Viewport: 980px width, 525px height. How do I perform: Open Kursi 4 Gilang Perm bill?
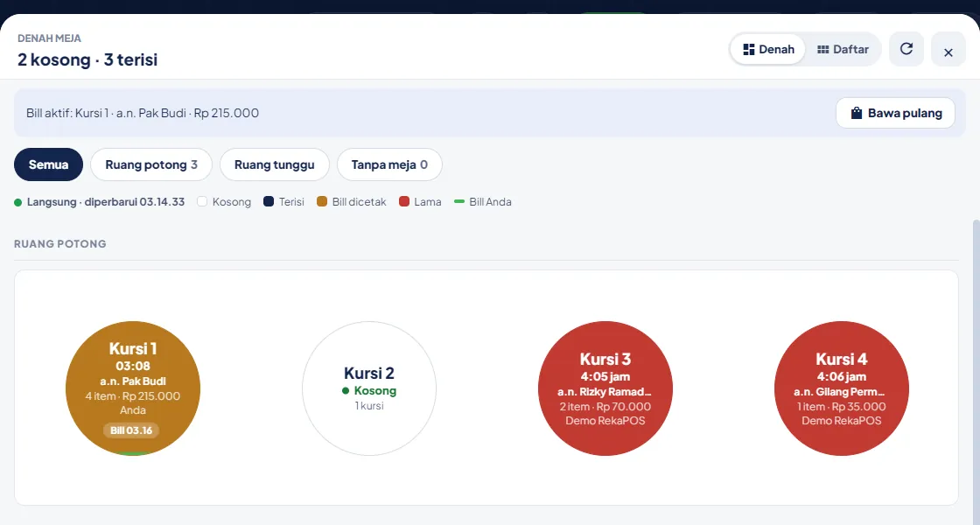pos(842,388)
